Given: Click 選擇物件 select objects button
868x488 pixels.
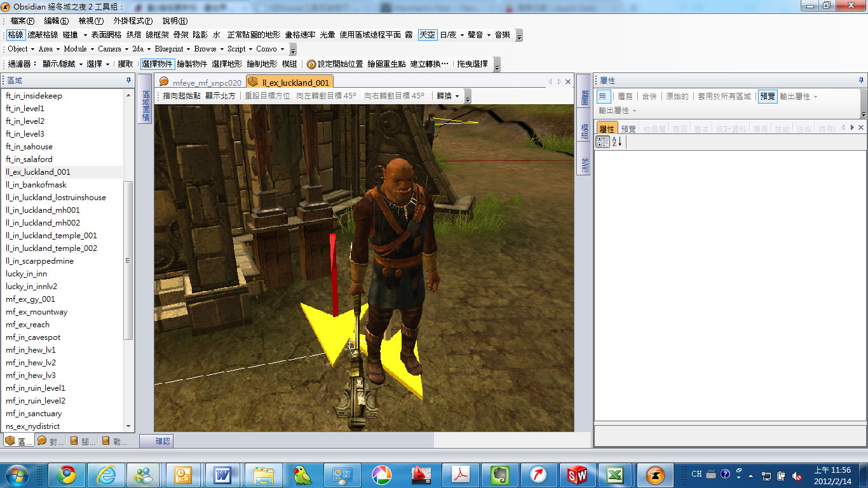Looking at the screenshot, I should point(157,64).
